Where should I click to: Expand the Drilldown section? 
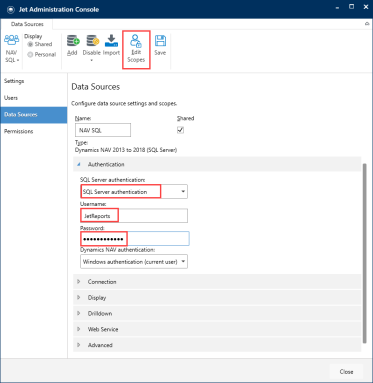[x=79, y=313]
